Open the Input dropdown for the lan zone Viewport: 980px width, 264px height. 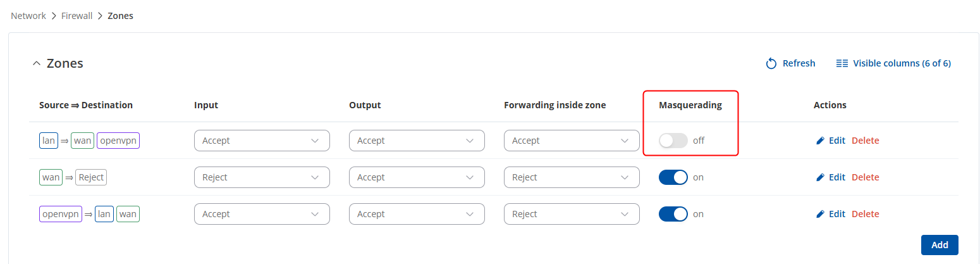262,141
